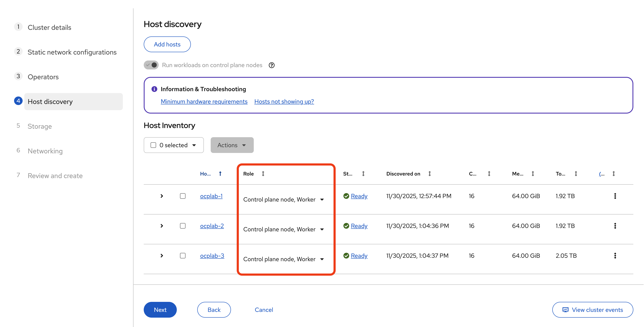Open help tooltip next to run workloads toggle

[x=271, y=65]
